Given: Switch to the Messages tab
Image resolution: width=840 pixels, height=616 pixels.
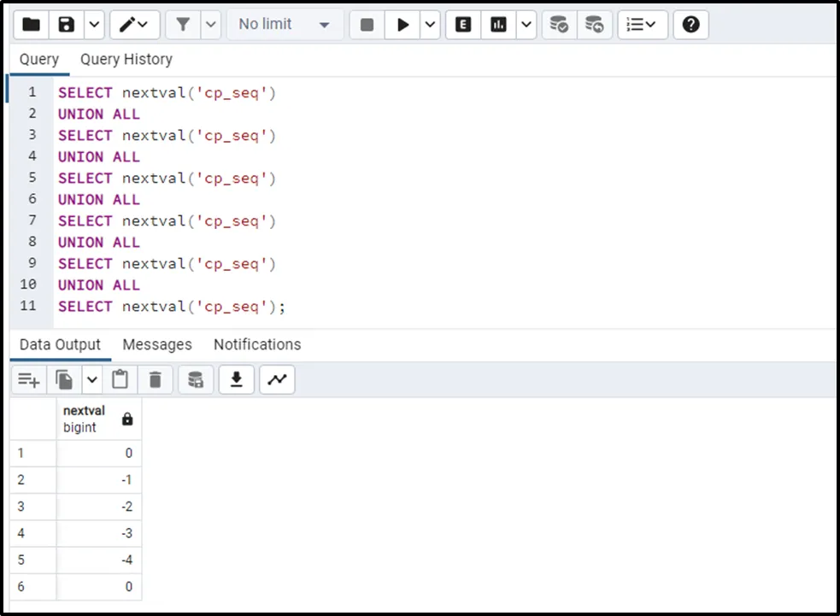Looking at the screenshot, I should pos(157,344).
